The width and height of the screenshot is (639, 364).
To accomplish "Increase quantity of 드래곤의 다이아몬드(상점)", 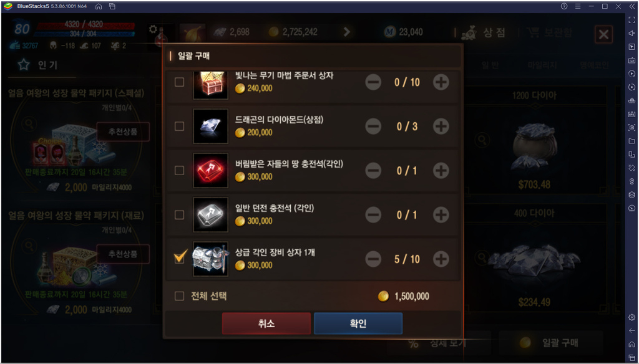I will [441, 127].
